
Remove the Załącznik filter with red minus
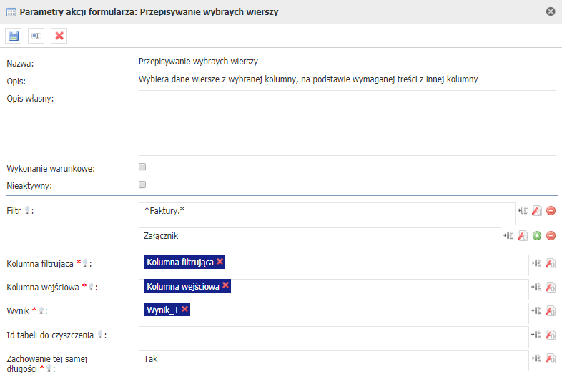click(551, 235)
